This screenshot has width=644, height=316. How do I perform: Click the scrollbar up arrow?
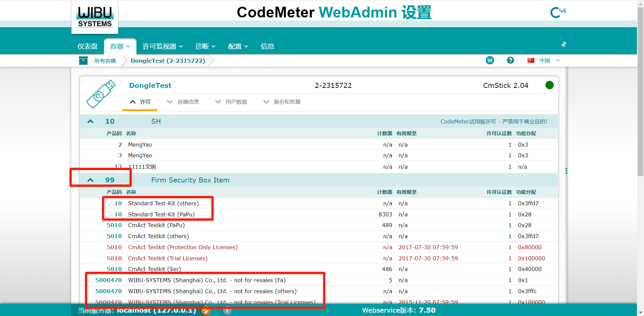point(640,3)
